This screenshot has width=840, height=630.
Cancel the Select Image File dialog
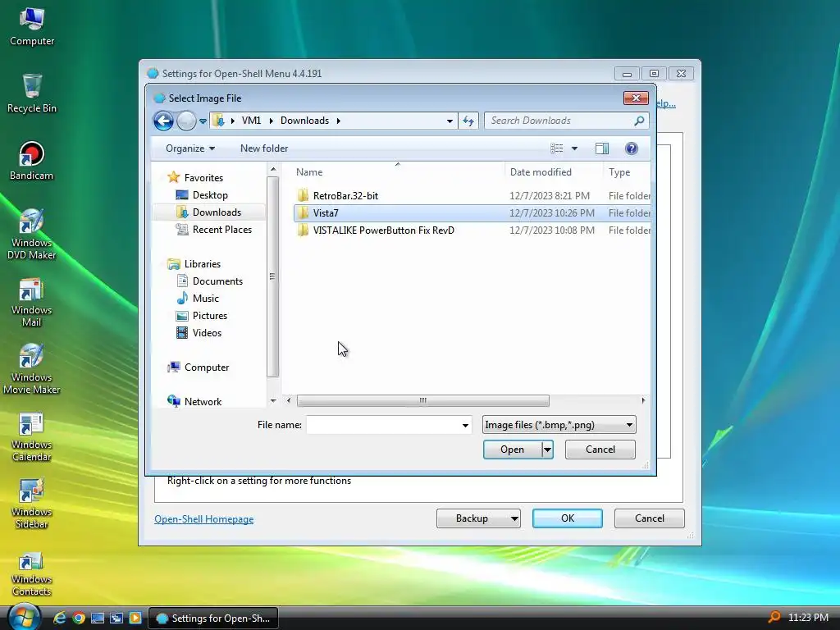[x=600, y=450]
